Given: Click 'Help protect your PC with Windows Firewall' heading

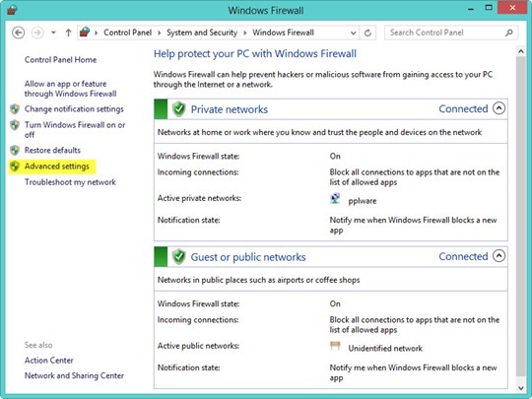Looking at the screenshot, I should pos(255,53).
